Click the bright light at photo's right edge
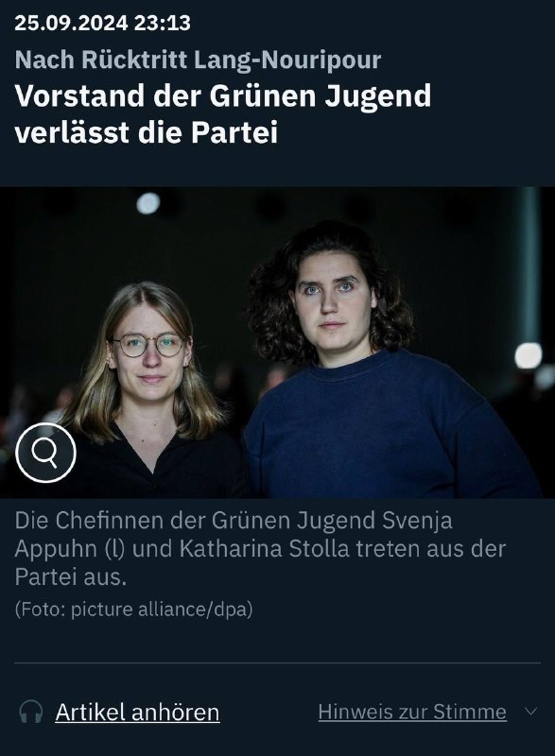The image size is (555, 756). tap(528, 356)
